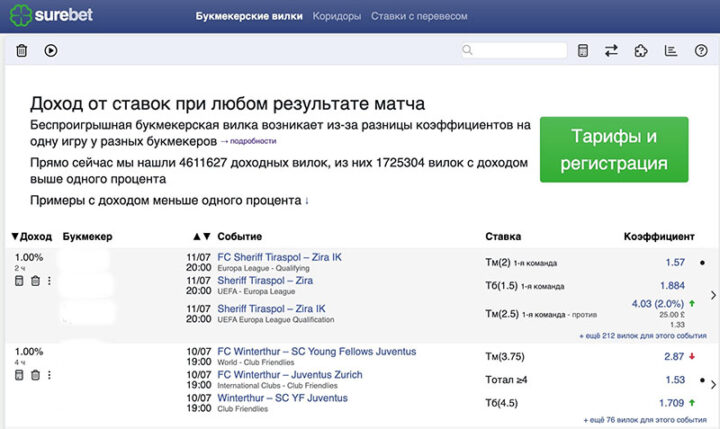Image resolution: width=720 pixels, height=429 pixels.
Task: Click the swap arrows icon in the toolbar
Action: (x=611, y=50)
